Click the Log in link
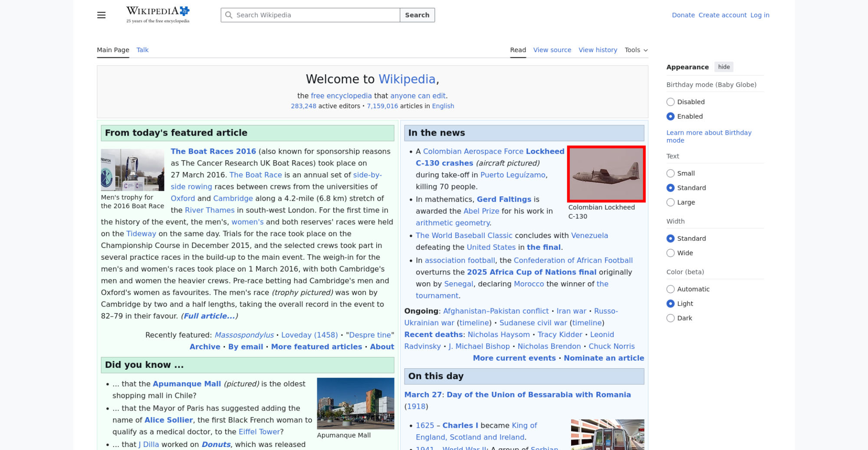868x450 pixels. point(759,15)
